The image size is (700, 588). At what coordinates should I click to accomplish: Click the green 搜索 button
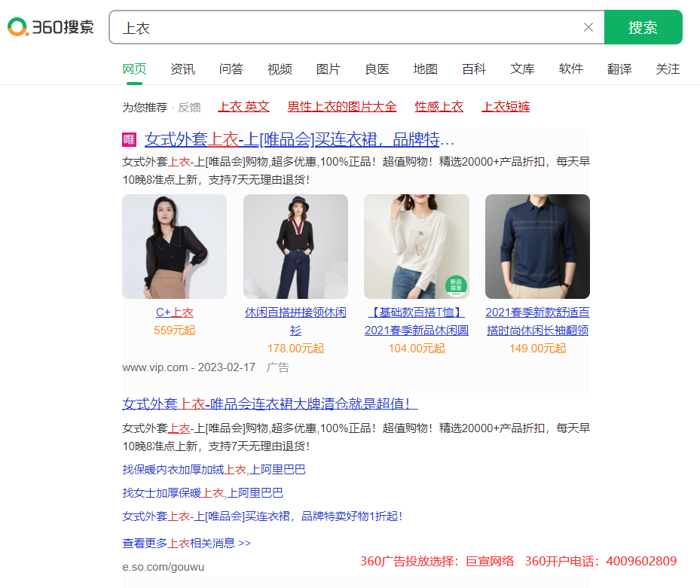click(x=643, y=26)
